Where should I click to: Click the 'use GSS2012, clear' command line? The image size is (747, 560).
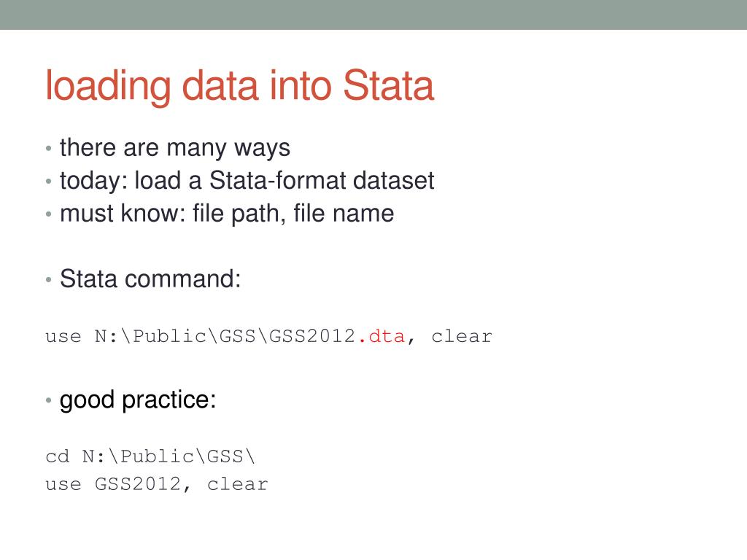(157, 484)
